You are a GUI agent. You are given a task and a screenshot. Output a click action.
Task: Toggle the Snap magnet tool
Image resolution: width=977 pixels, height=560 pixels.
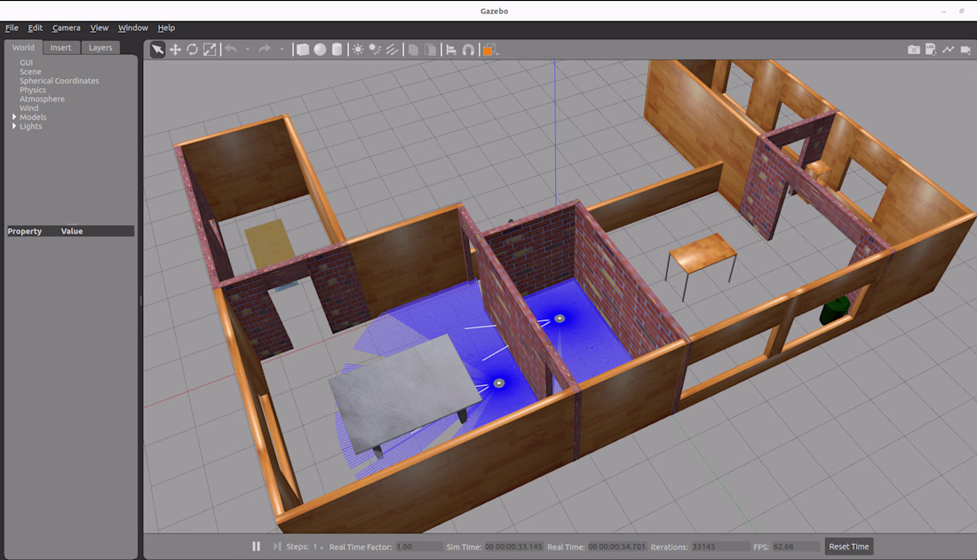point(469,50)
